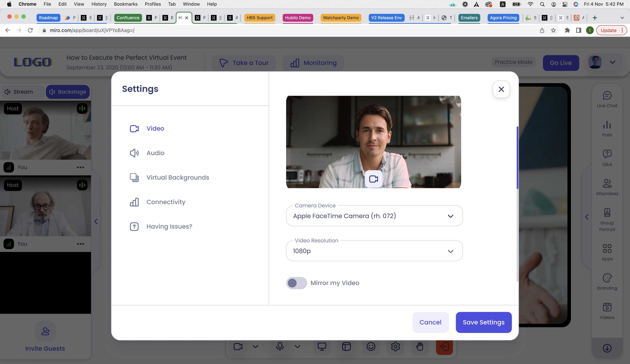Bookmark page with star icon

[553, 30]
